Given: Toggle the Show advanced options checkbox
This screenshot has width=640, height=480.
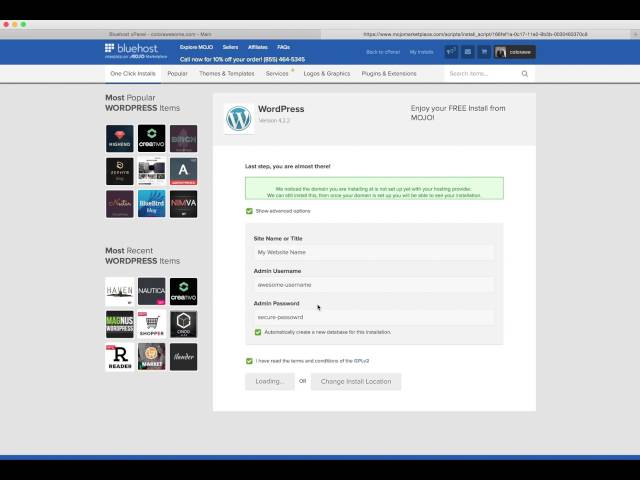Looking at the screenshot, I should click(x=249, y=211).
